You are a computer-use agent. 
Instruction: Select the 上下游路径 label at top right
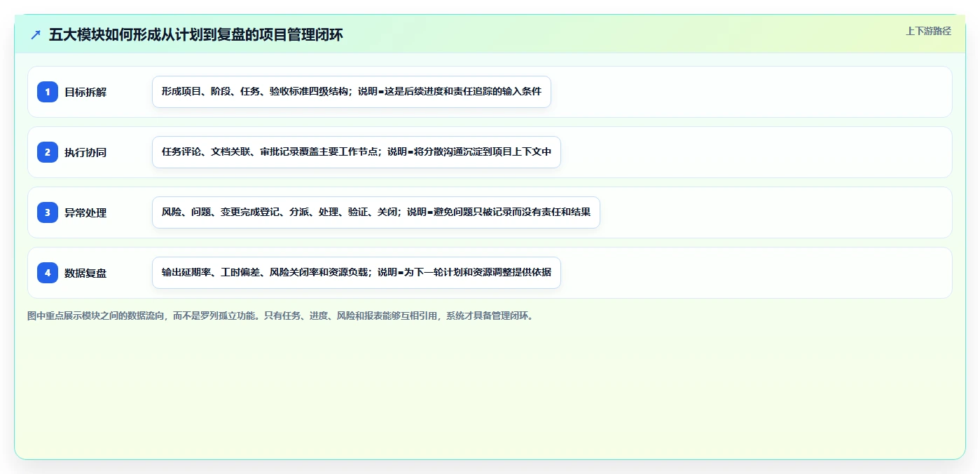click(x=928, y=31)
